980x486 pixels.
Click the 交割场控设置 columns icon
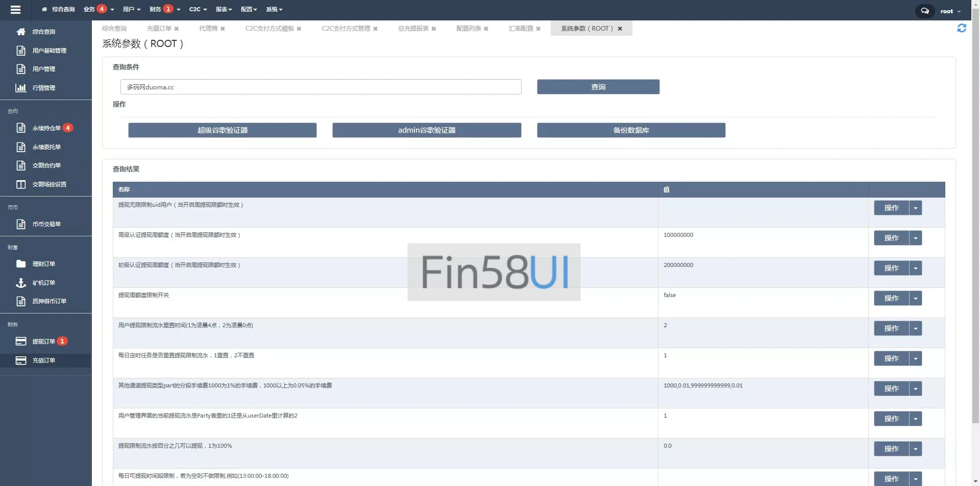(x=21, y=184)
